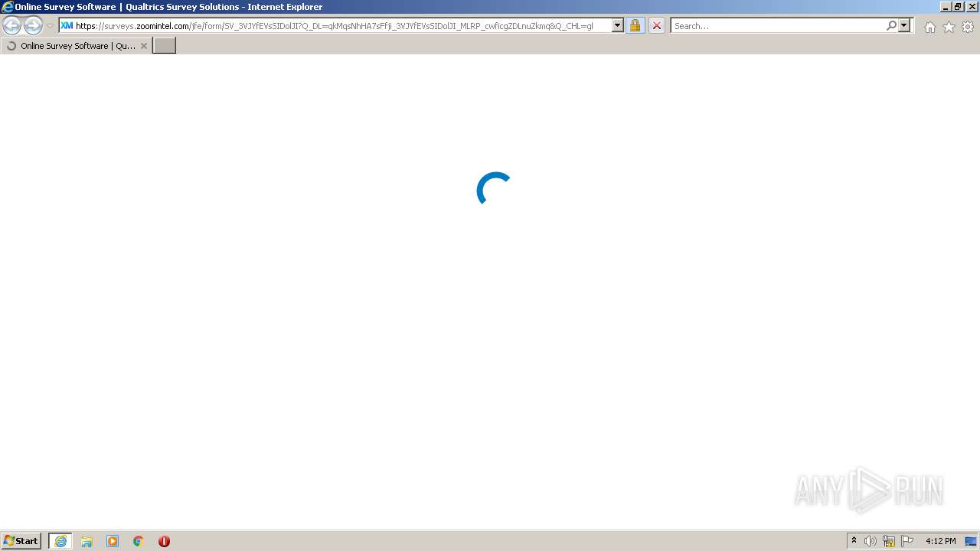
Task: Open the Tools gear icon
Action: tap(968, 27)
